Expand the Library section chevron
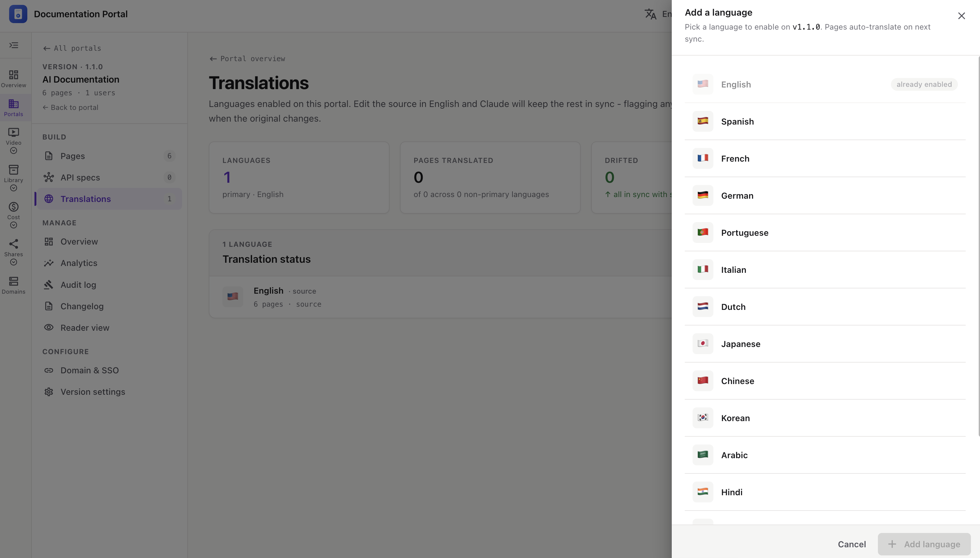980x558 pixels. point(14,188)
